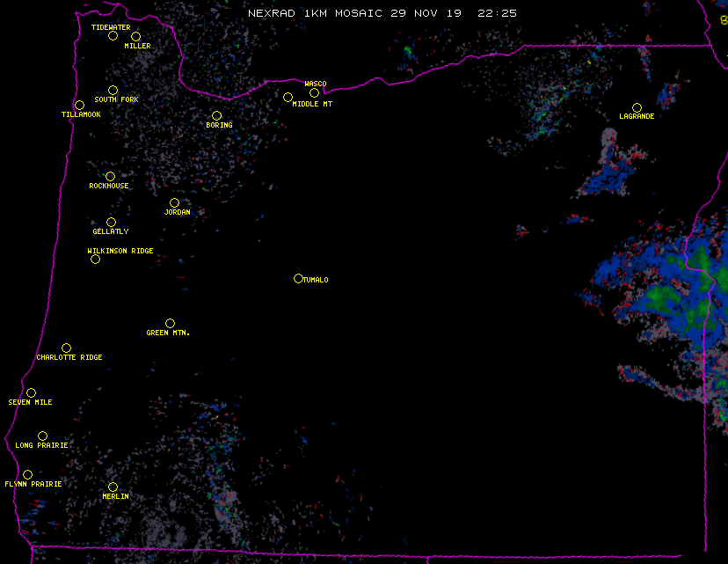Click the Gellatly station circle marker

coord(111,222)
